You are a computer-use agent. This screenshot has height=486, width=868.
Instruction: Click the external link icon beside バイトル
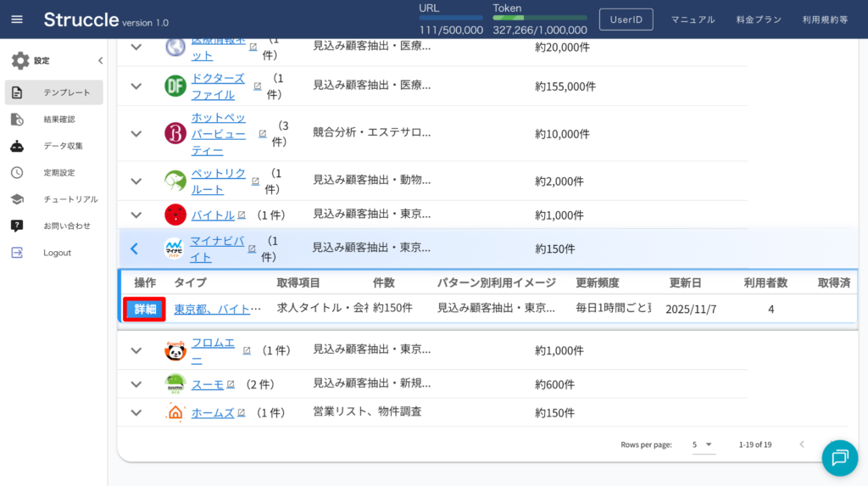pos(242,215)
